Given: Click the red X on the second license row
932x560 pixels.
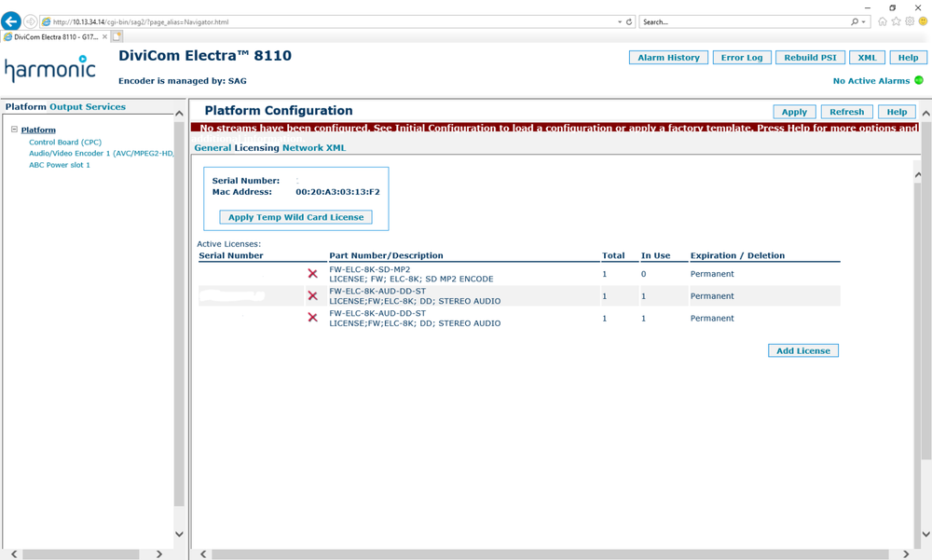Looking at the screenshot, I should pos(312,296).
